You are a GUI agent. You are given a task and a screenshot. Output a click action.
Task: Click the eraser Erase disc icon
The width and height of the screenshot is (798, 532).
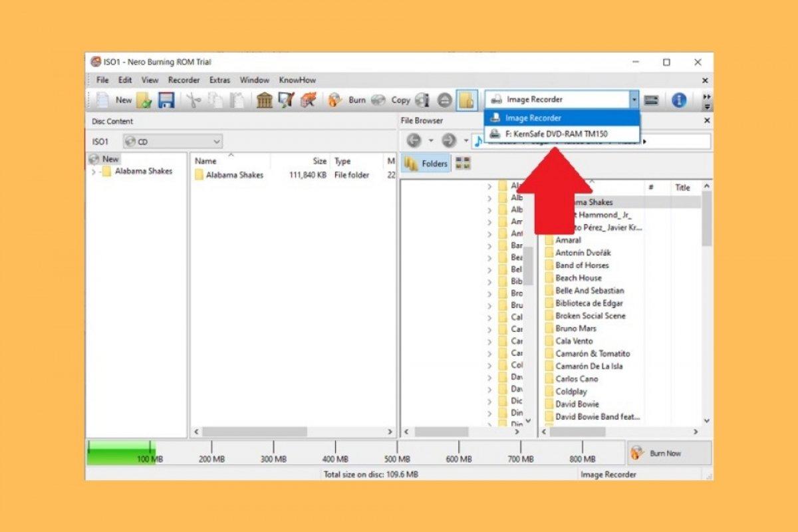click(x=308, y=100)
